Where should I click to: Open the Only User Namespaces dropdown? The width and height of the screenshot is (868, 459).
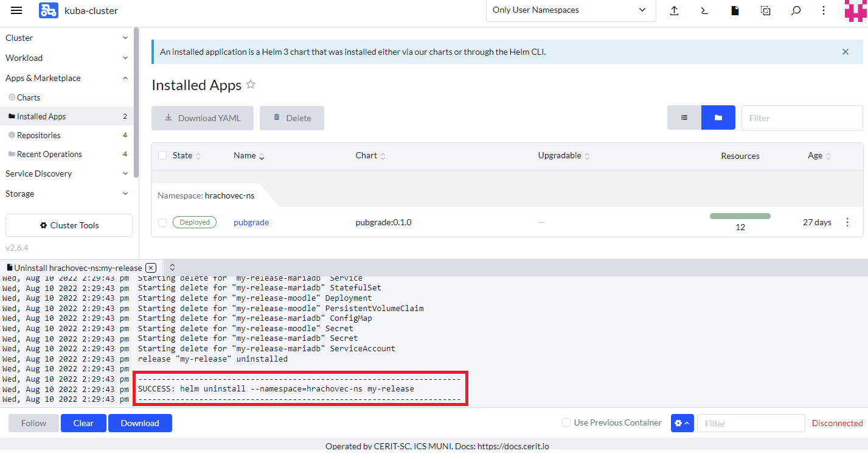pyautogui.click(x=571, y=10)
